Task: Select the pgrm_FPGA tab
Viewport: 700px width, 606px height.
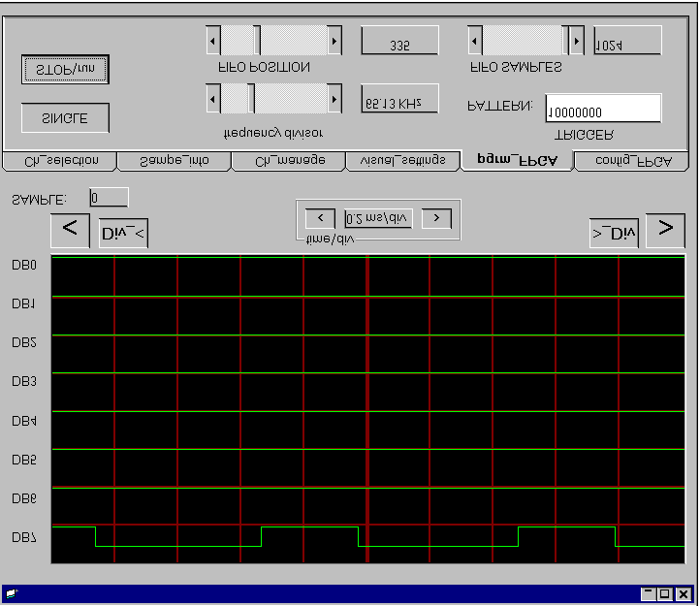Action: click(518, 160)
